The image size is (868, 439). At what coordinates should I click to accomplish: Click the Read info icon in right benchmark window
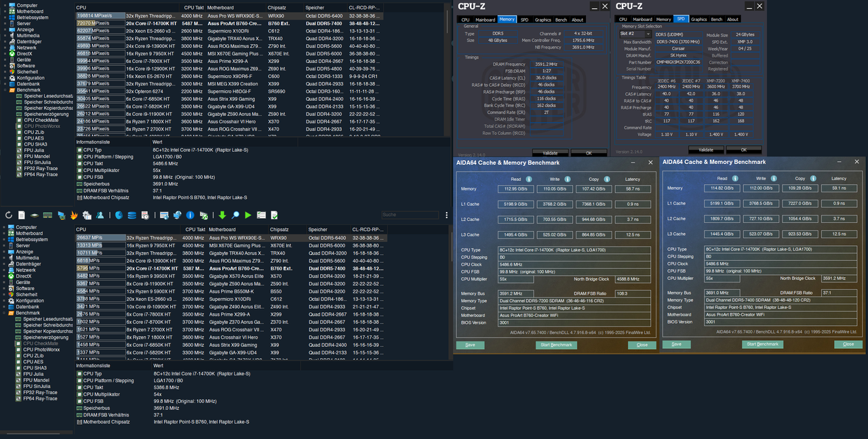[735, 178]
